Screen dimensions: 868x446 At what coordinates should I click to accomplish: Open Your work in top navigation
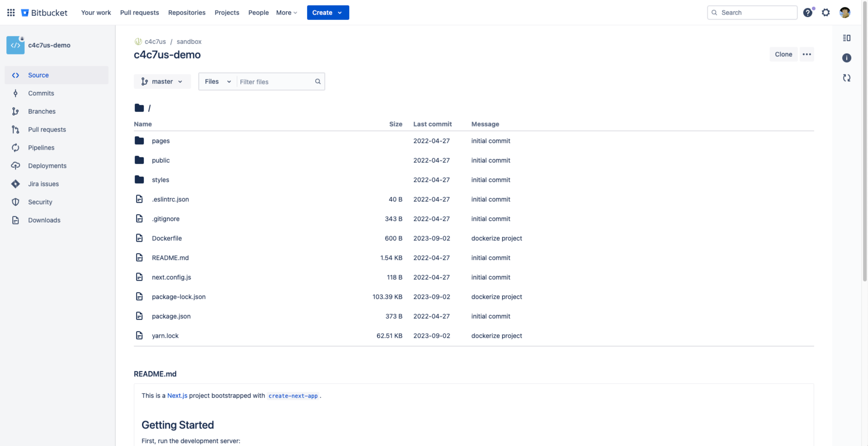96,13
